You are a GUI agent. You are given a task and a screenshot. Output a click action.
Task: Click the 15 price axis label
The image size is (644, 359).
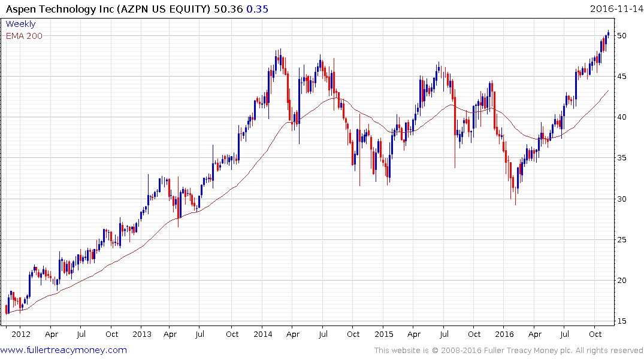pos(621,321)
